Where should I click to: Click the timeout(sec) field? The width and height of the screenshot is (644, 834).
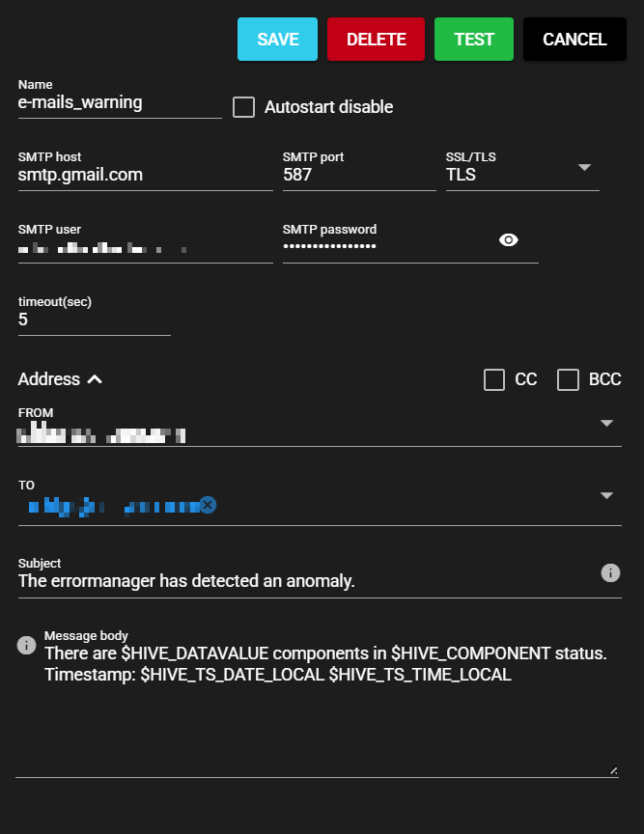point(94,320)
